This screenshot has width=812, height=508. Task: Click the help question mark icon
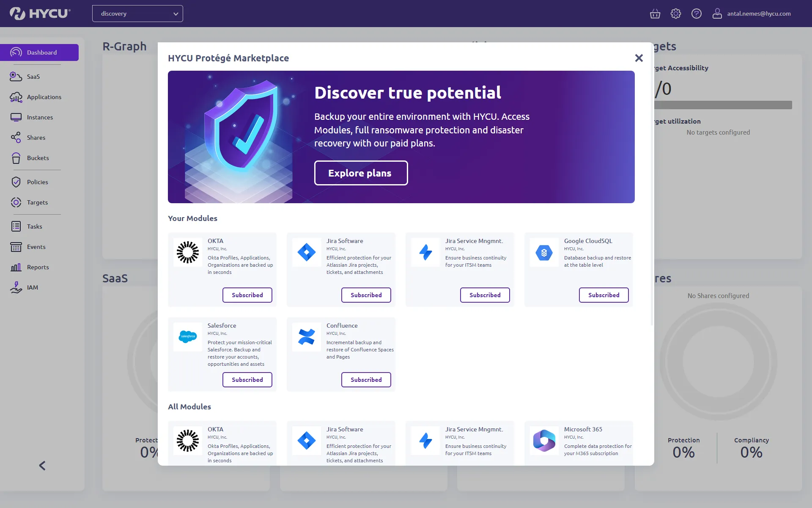click(696, 14)
